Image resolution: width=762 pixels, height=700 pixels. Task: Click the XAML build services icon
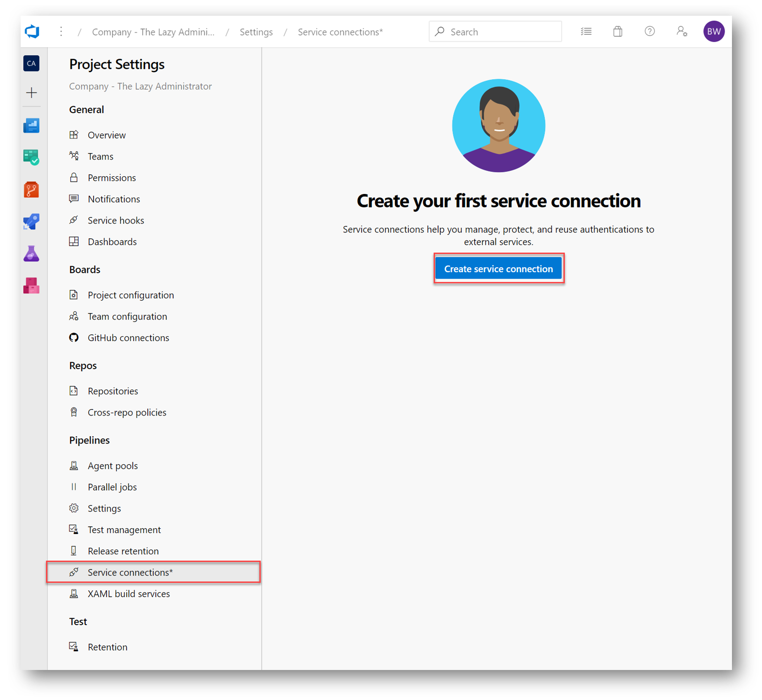pos(74,593)
